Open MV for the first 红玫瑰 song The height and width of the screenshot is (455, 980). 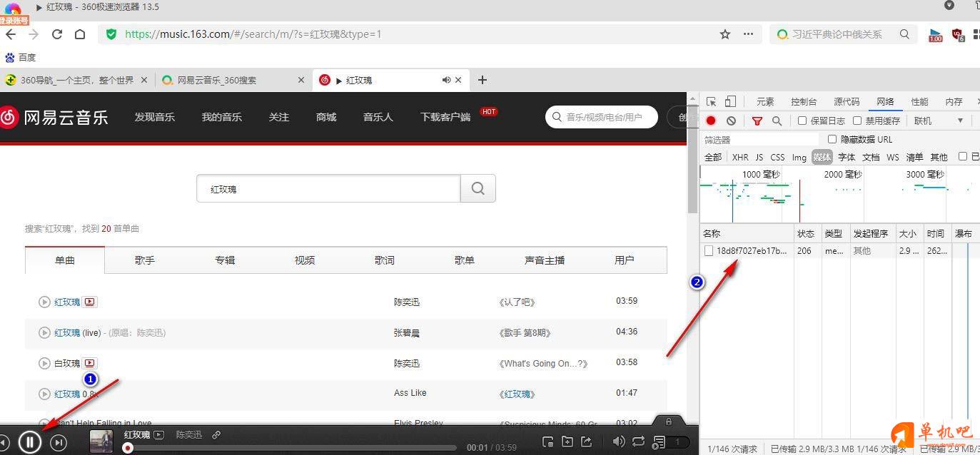pos(89,302)
